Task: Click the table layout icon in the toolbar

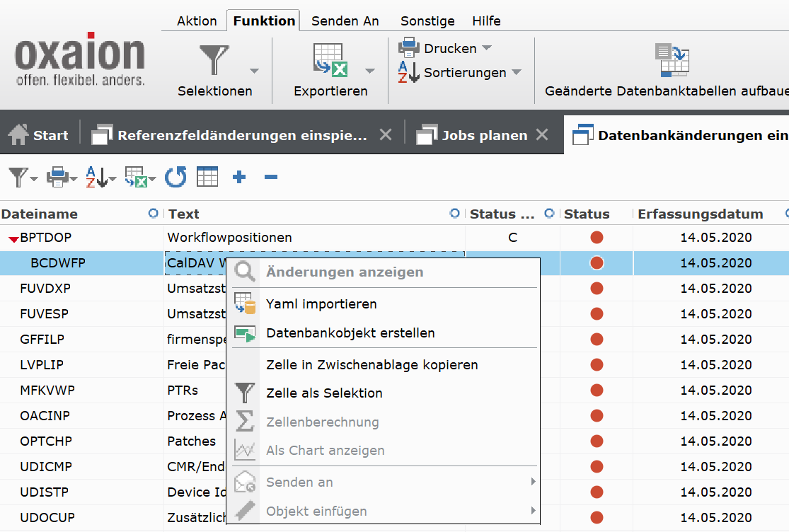Action: coord(207,177)
